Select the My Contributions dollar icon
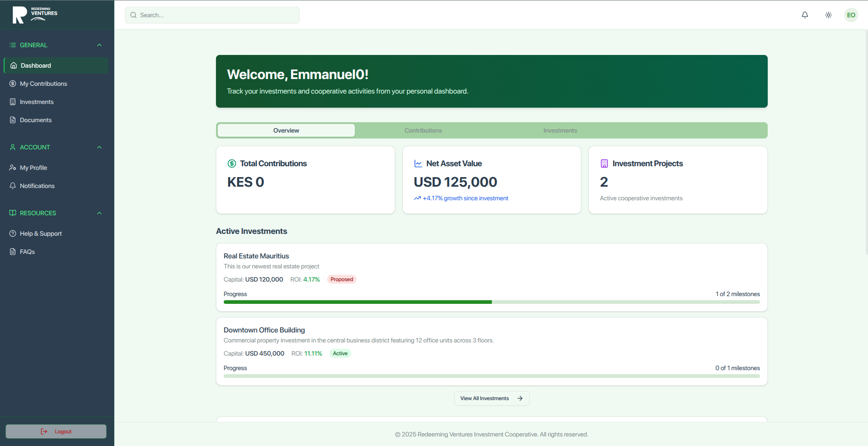This screenshot has height=446, width=868. point(13,84)
